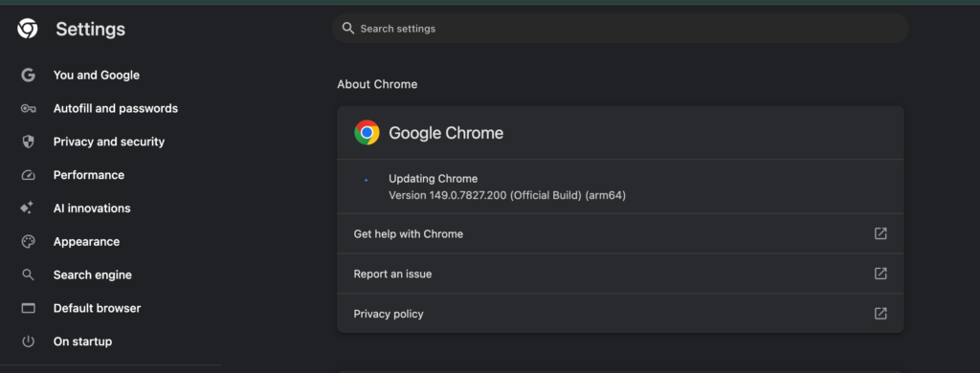Click the shield icon for Privacy and security
Screen dimensions: 980x373
[28, 142]
